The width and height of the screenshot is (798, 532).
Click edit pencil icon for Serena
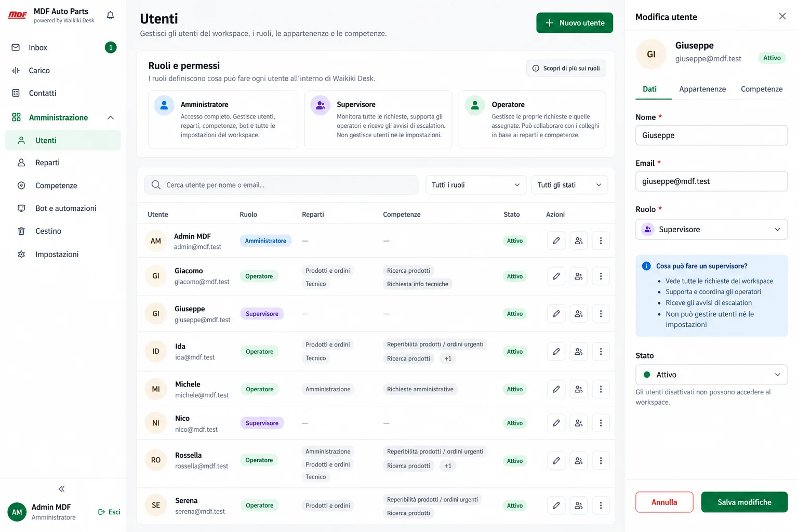556,506
